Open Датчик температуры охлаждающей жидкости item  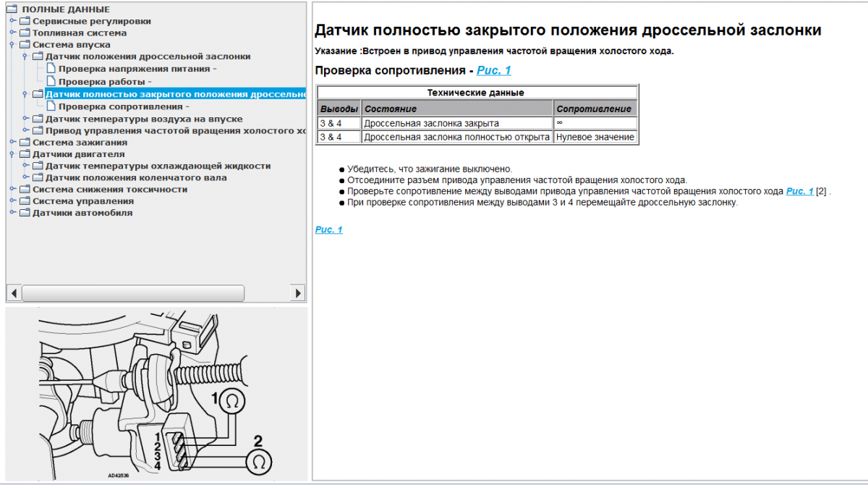click(158, 166)
